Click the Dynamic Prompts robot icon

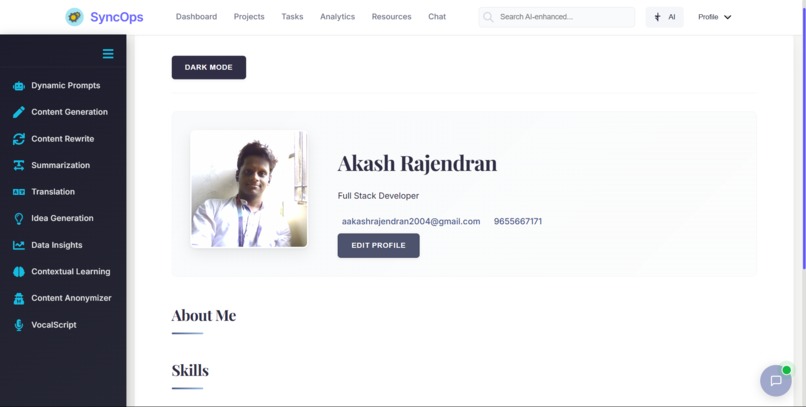click(19, 86)
